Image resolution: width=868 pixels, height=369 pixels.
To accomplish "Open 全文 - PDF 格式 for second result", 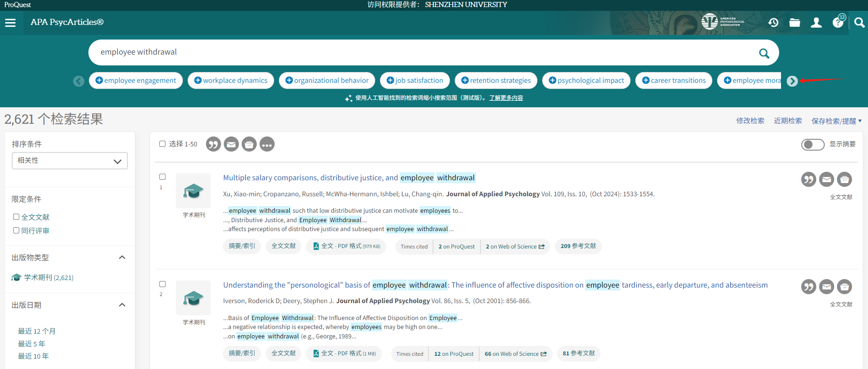I will pos(344,353).
